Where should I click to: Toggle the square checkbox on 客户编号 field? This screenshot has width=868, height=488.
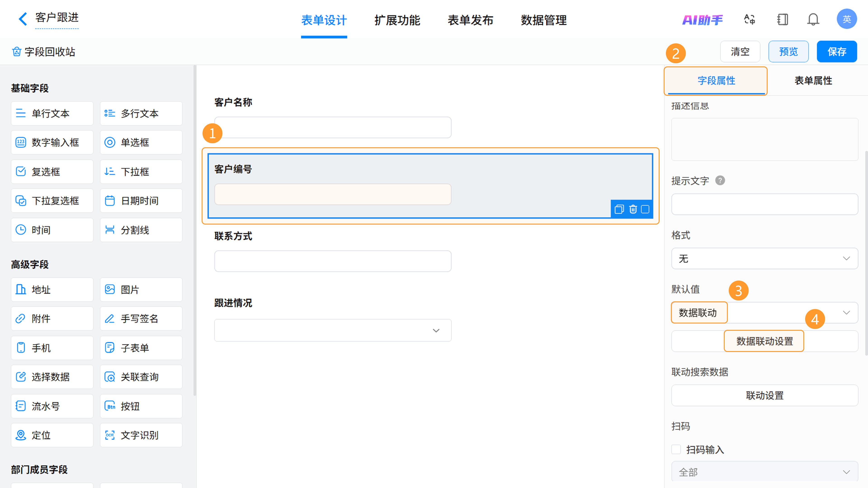point(645,209)
